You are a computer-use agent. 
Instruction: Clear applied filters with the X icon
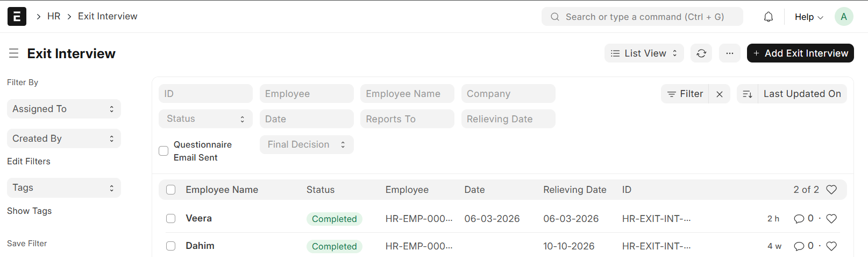click(x=720, y=94)
